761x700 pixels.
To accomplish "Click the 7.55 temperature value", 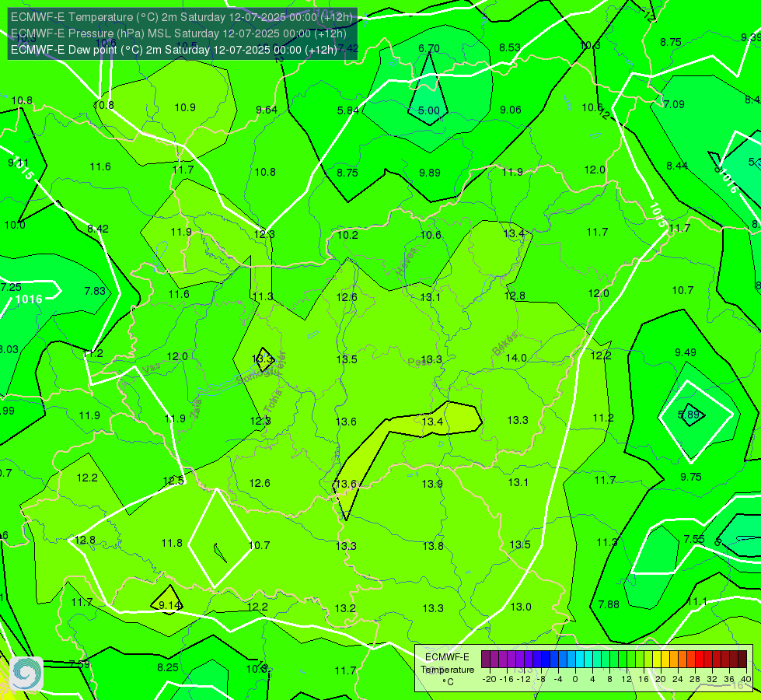I will (x=694, y=539).
